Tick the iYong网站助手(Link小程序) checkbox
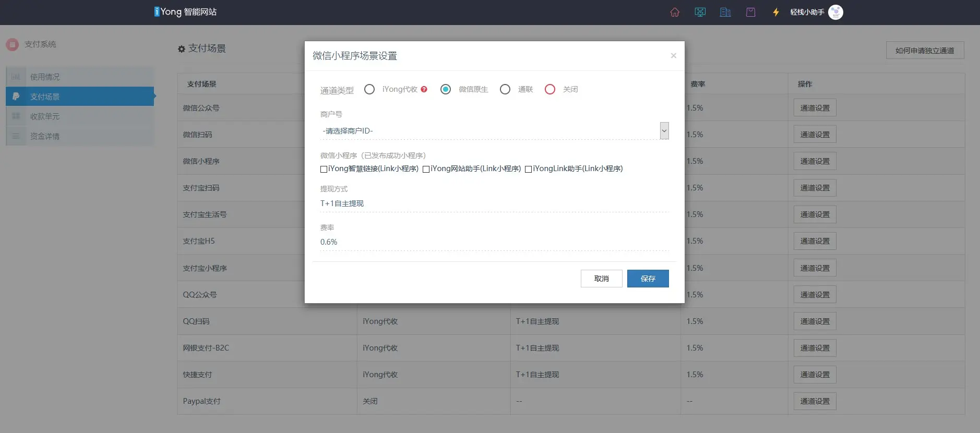980x433 pixels. [x=426, y=169]
